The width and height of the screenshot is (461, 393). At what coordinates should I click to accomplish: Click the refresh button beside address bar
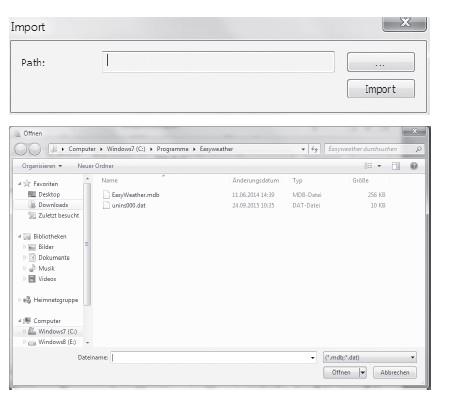[x=314, y=149]
